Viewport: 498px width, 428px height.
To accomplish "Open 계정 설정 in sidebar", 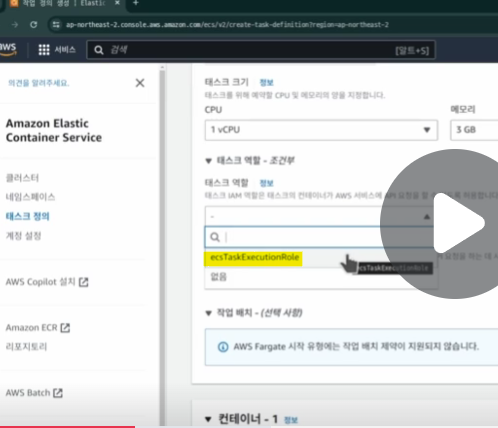I will [23, 236].
